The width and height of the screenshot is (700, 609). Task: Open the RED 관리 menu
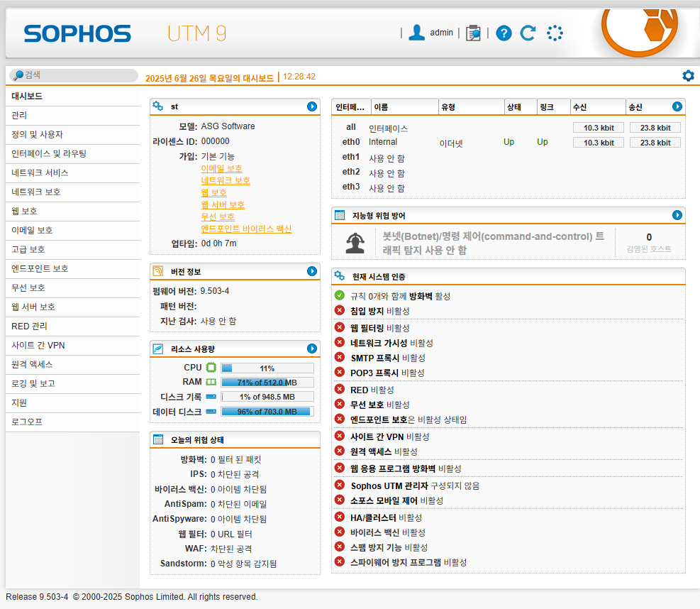click(x=73, y=327)
